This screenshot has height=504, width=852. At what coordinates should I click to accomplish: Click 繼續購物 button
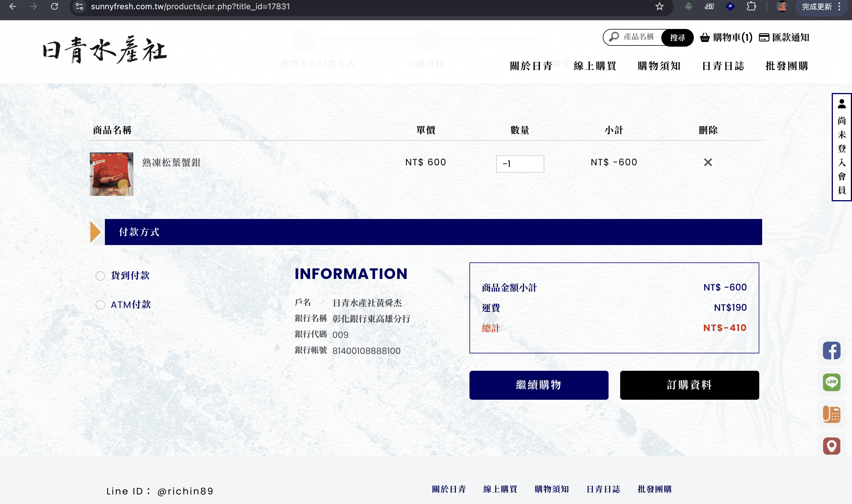(x=539, y=385)
